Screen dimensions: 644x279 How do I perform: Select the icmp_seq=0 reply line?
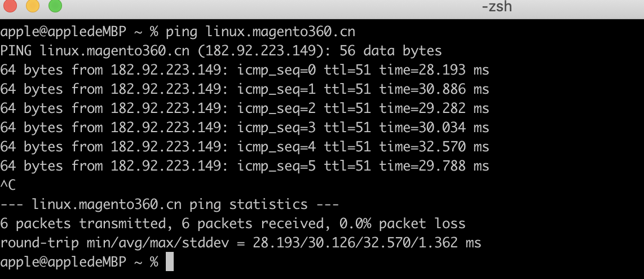244,70
